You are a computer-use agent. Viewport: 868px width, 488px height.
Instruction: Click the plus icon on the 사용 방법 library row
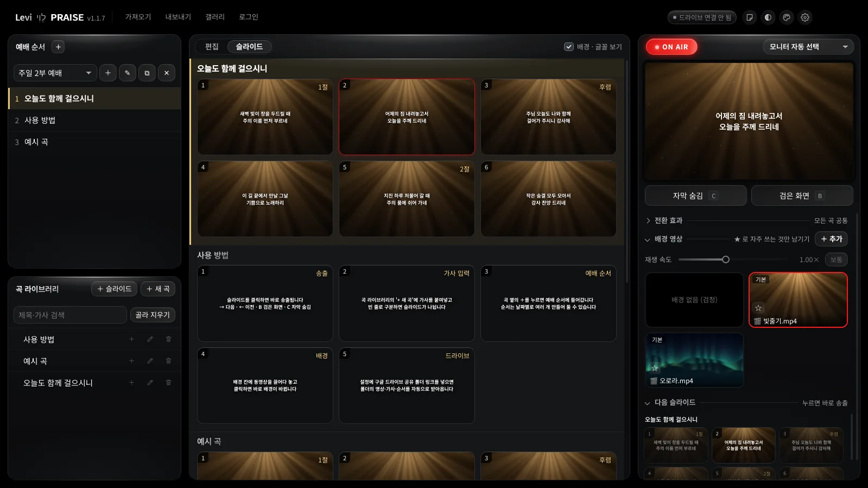click(131, 339)
